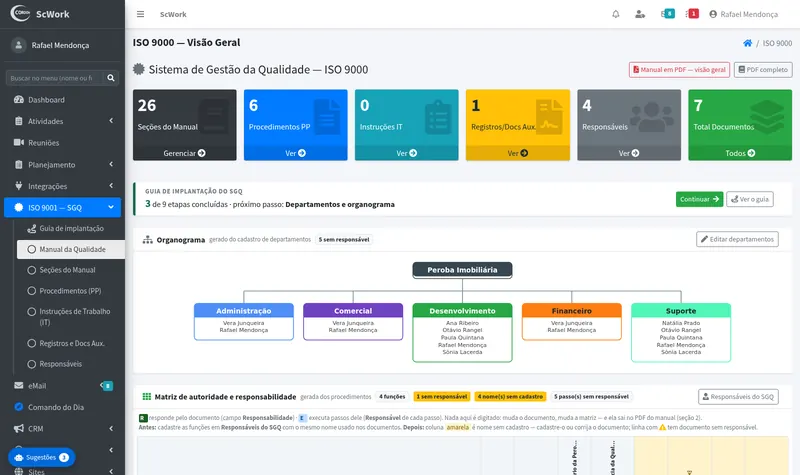
Task: Click Ver on Instruções IT card
Action: (407, 153)
